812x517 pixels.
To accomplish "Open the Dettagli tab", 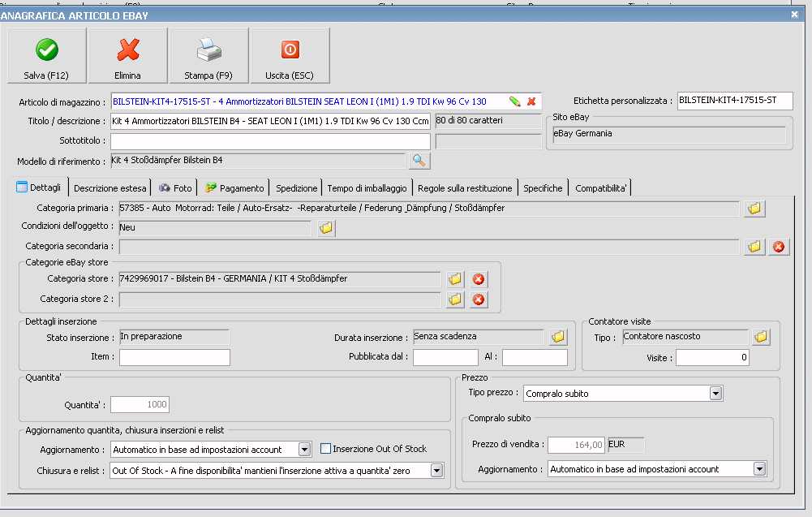I will point(39,187).
